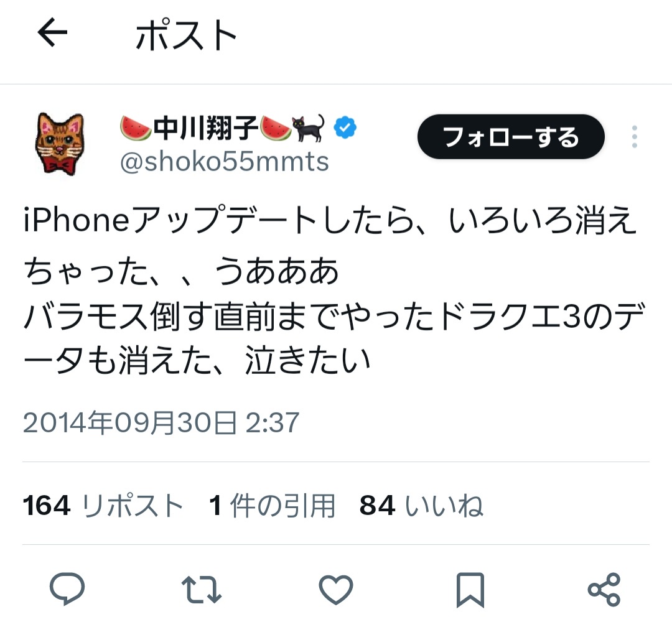The width and height of the screenshot is (672, 627).
Task: Select the tweet text about iPhoneアップデート
Action: coord(334,290)
